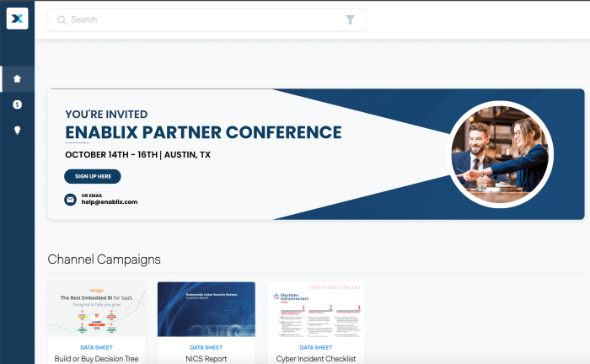This screenshot has width=590, height=364.
Task: Click the help@enablix.com email link
Action: coord(110,202)
